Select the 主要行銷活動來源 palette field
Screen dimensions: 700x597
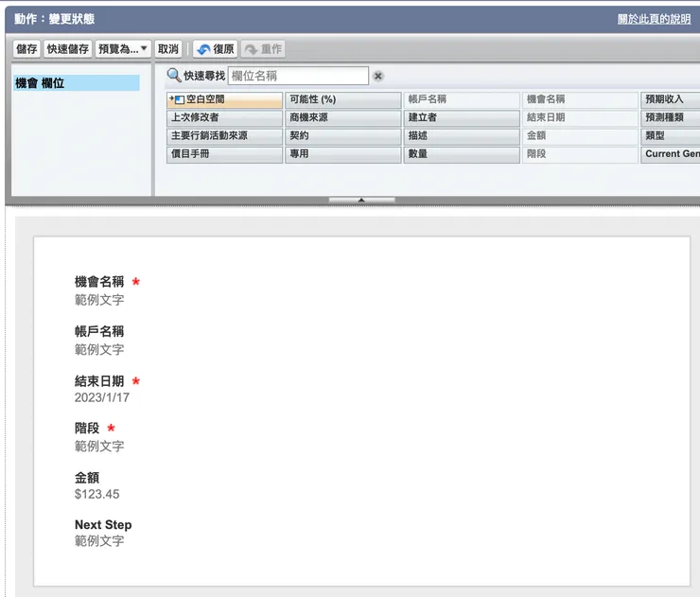tap(224, 136)
